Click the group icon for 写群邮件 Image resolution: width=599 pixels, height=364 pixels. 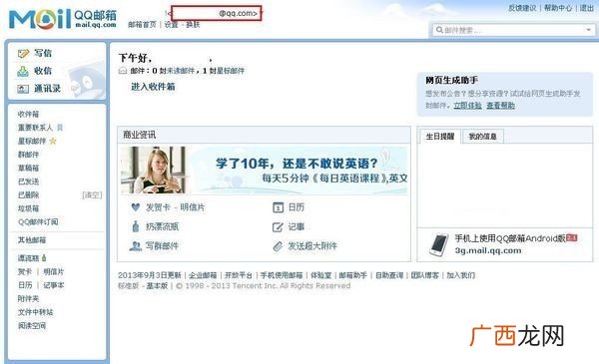click(135, 246)
